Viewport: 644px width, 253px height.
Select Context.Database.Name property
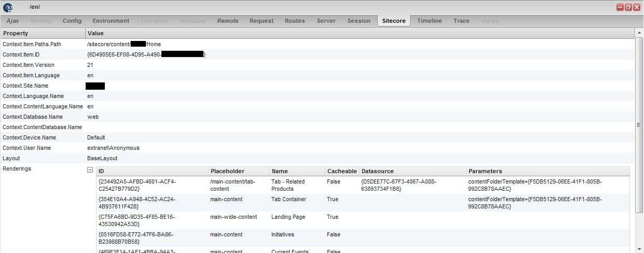(x=33, y=117)
